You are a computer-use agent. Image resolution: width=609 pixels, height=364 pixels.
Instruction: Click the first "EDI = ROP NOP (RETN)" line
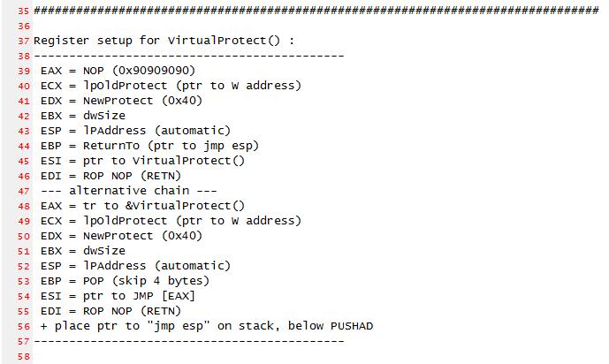pos(110,176)
